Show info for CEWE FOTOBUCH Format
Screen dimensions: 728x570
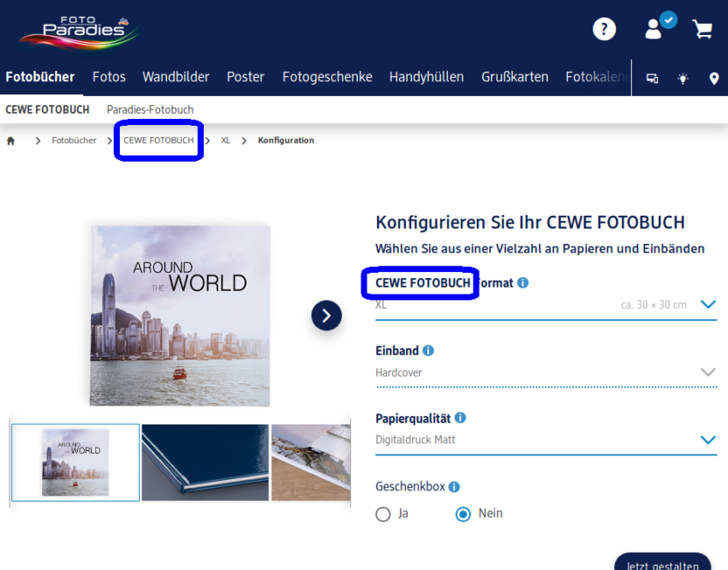point(522,283)
